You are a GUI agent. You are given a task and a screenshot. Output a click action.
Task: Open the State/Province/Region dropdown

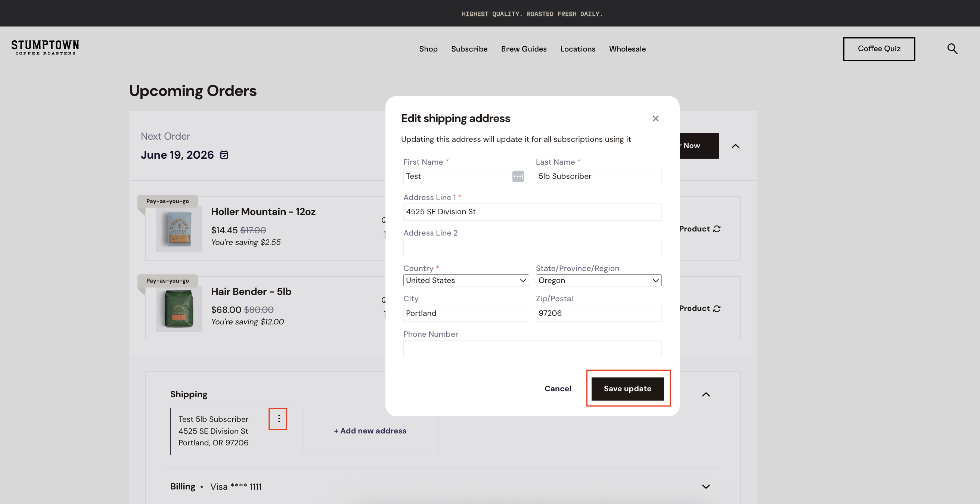pos(598,280)
